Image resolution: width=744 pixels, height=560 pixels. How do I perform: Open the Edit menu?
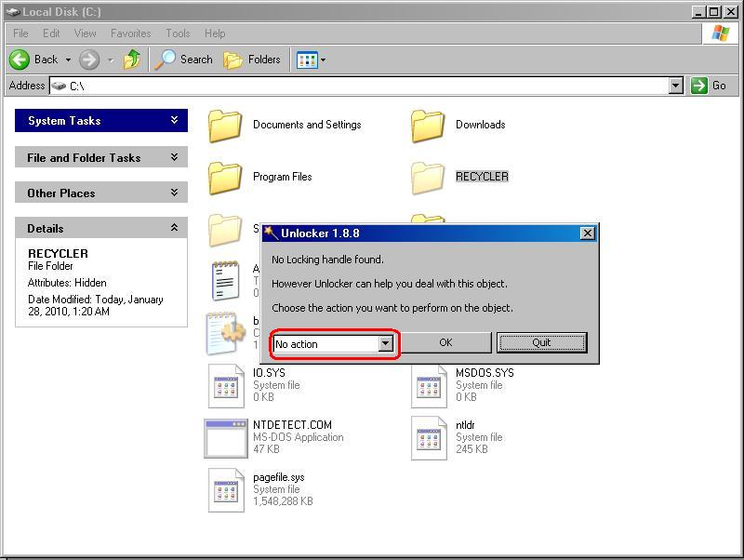pos(51,33)
